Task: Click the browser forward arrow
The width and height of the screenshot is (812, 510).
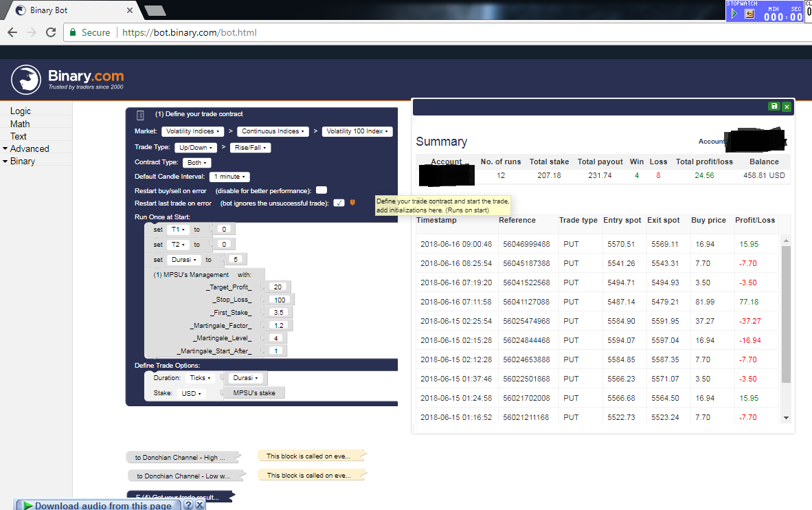Action: [x=32, y=32]
